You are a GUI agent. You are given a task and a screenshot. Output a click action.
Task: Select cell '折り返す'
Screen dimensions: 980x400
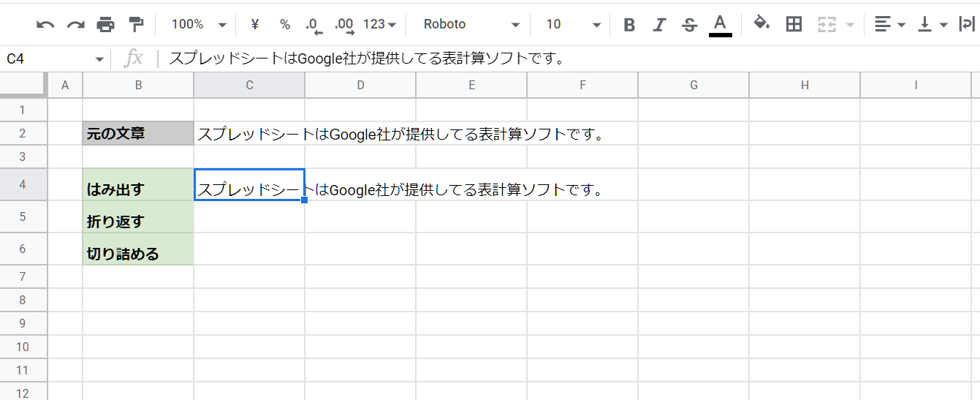coord(138,217)
